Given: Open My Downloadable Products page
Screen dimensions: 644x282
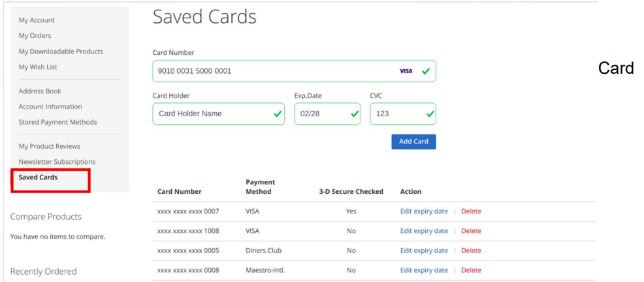Looking at the screenshot, I should pyautogui.click(x=61, y=52).
